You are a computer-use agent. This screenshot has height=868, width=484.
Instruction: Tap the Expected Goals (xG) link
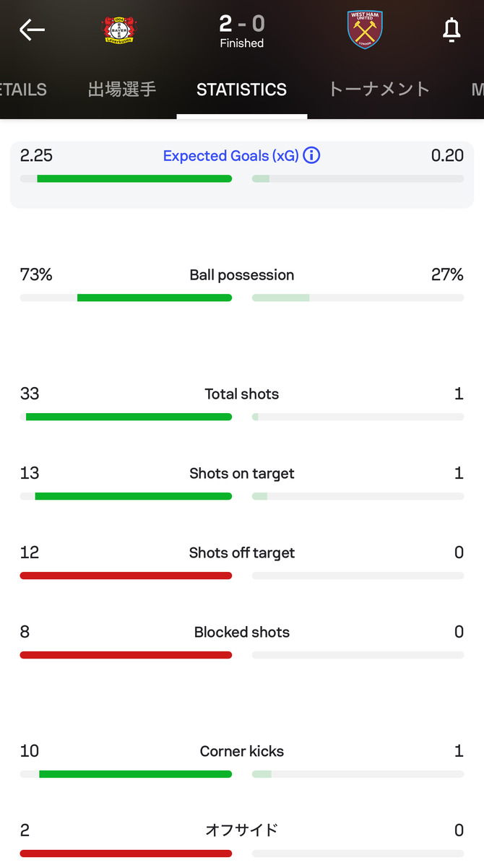pyautogui.click(x=230, y=155)
